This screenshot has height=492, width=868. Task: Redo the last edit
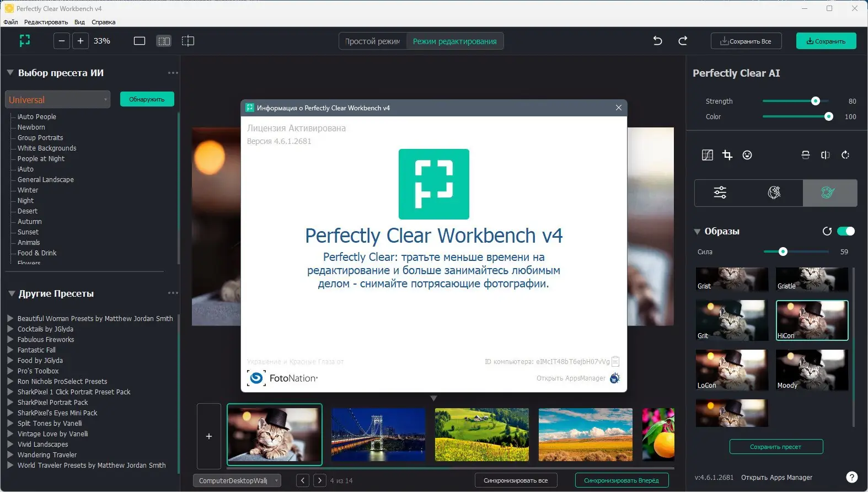click(x=683, y=41)
